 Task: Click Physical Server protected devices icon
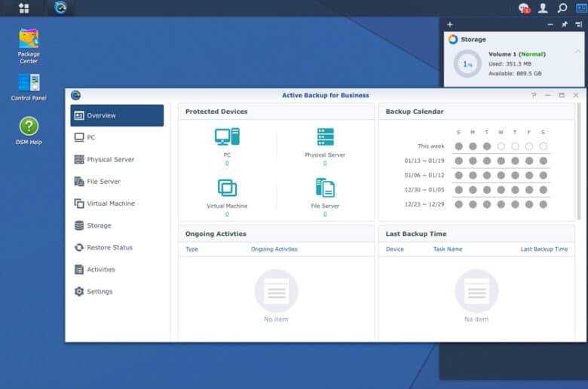[325, 136]
